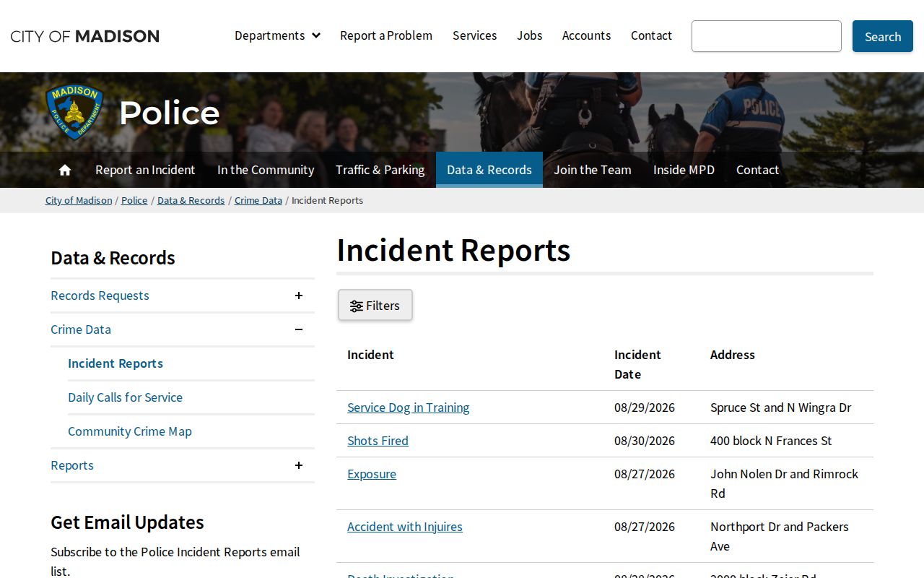The width and height of the screenshot is (924, 578).
Task: Select the Join the Team tab
Action: [593, 170]
